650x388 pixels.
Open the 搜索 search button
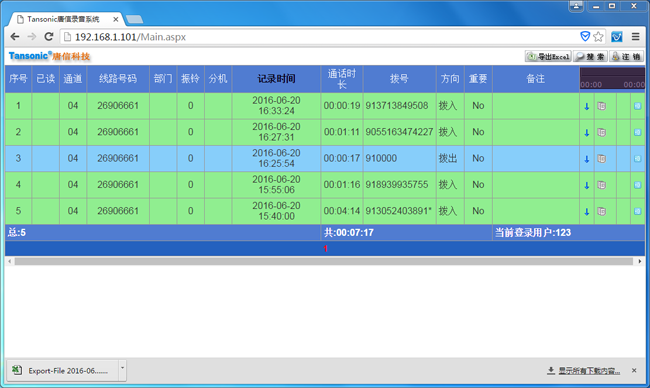click(590, 56)
